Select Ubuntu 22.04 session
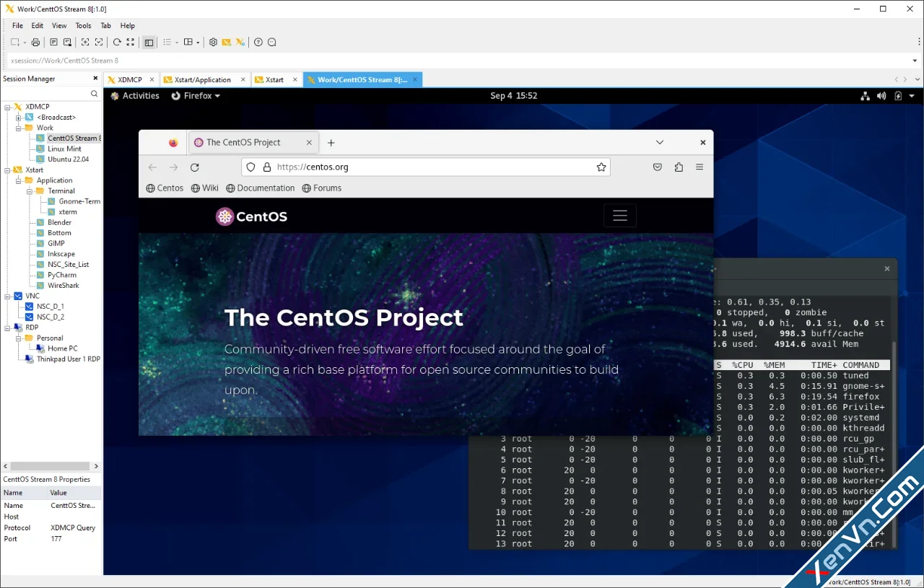 [68, 159]
